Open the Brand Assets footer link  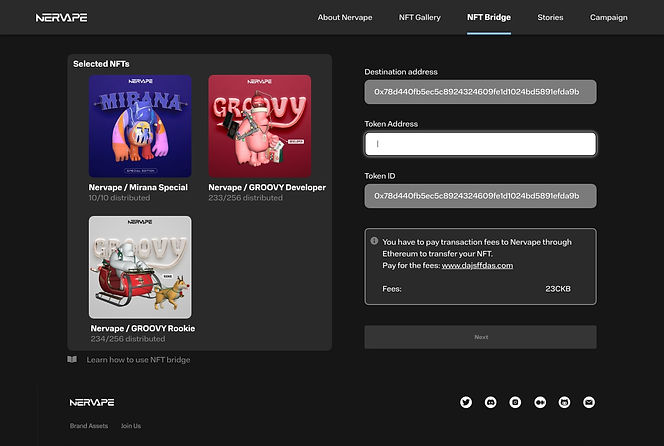point(89,426)
